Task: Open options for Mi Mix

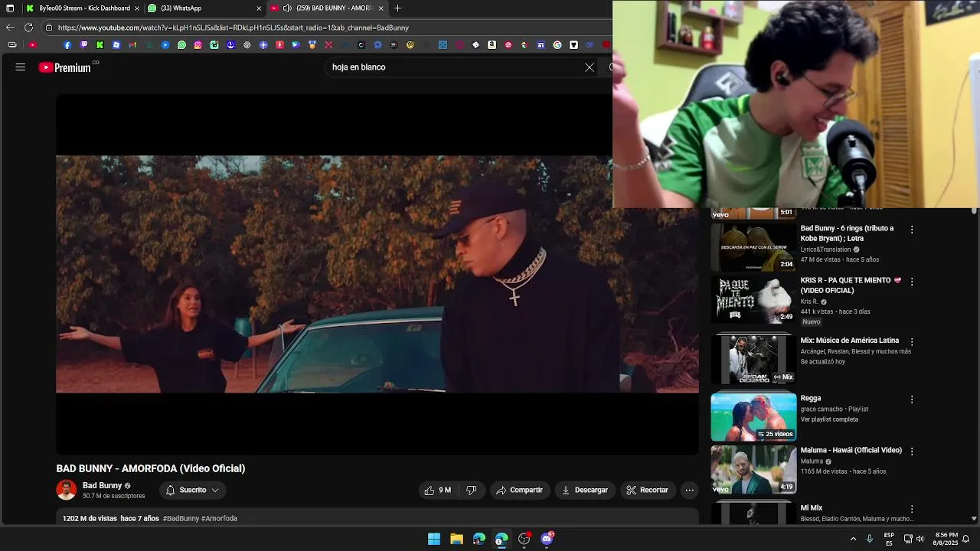Action: click(x=912, y=509)
